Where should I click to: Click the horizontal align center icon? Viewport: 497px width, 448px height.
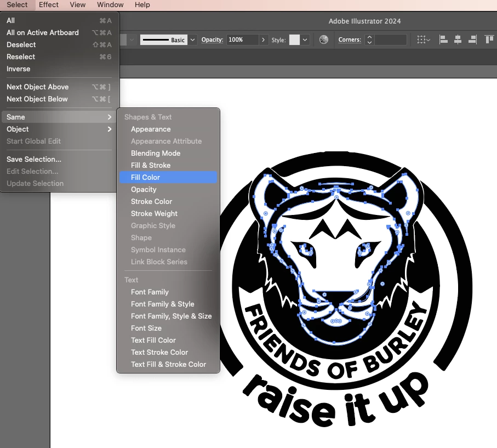458,39
